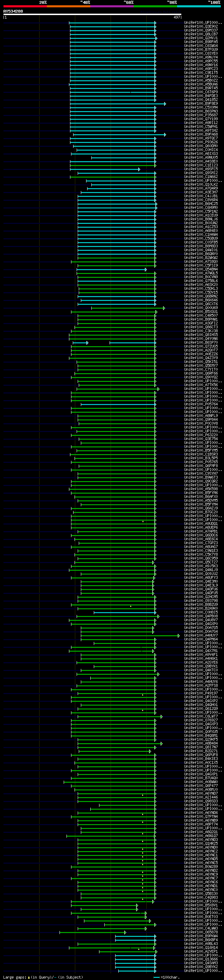Select hit label UniRef100_Q13666

point(201,959)
